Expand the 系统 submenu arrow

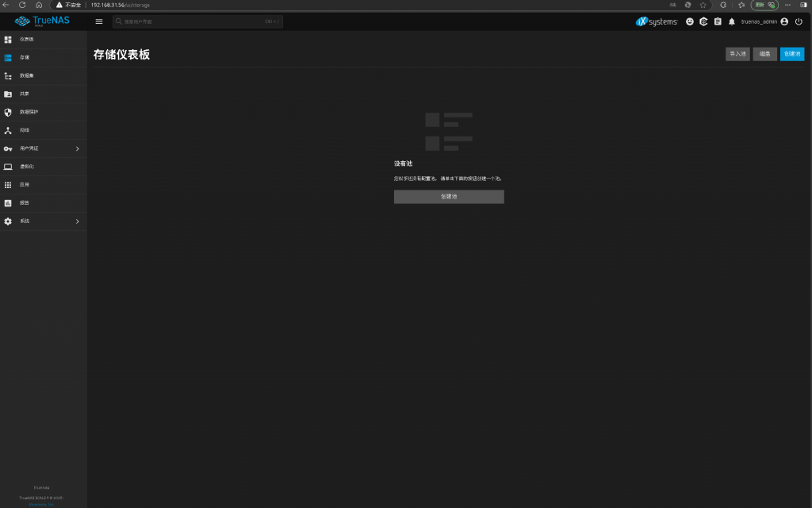[x=77, y=221]
